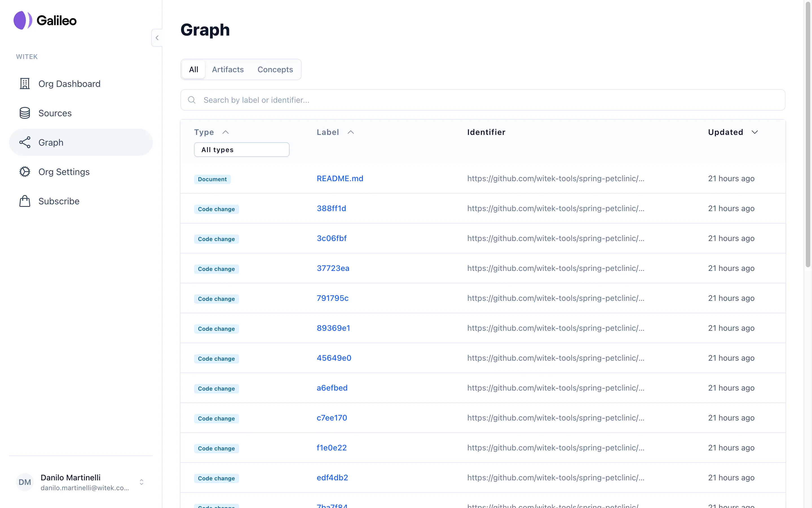Open the 37723ea code change link
Viewport: 812px width, 508px height.
point(333,268)
